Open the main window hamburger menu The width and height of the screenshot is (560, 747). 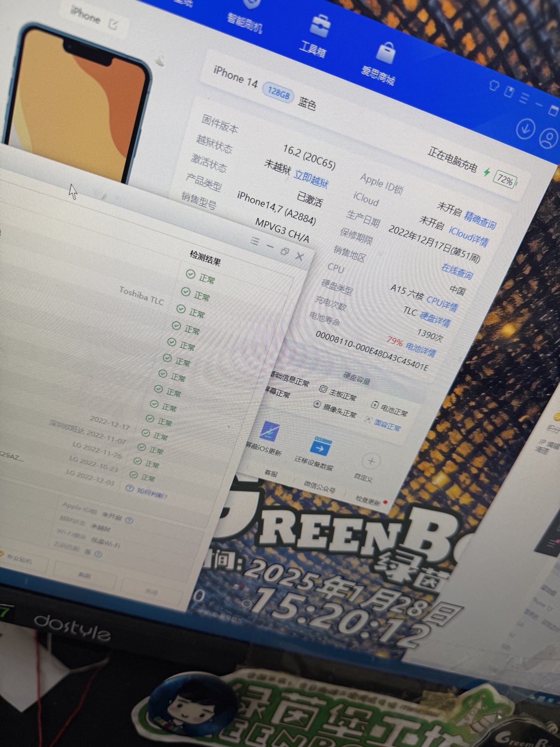524,98
